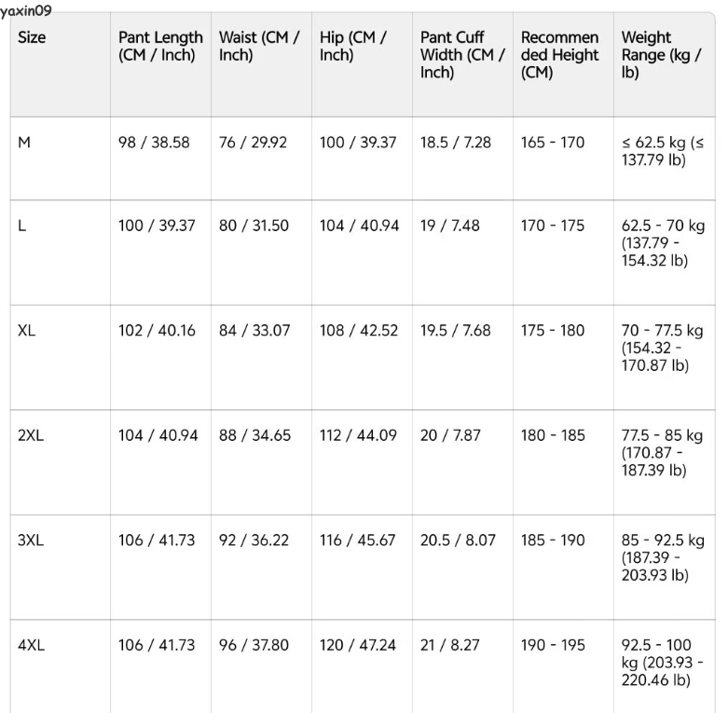728x713 pixels.
Task: Select the 112 / 44.09 hip cell
Action: (358, 435)
